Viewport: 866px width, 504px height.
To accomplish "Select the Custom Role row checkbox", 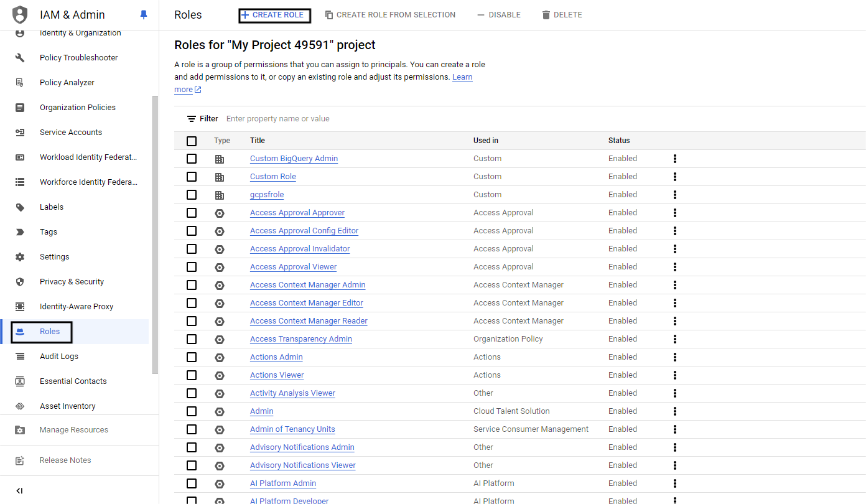I will [192, 177].
